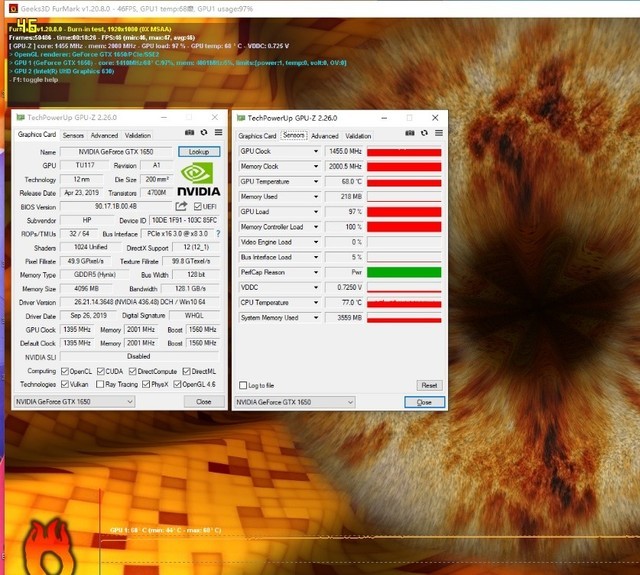Switch to Validation tab in Sensors GPU-Z window
The width and height of the screenshot is (640, 575).
point(358,136)
